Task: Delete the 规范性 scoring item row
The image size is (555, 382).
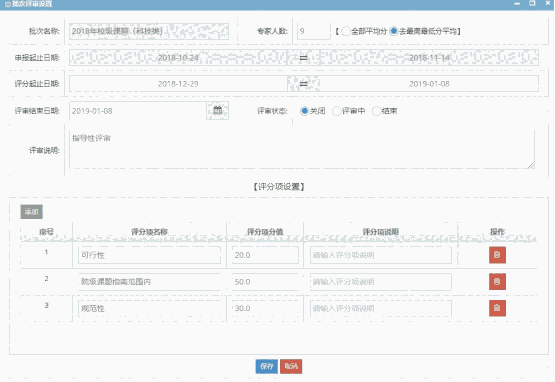Action: coord(497,308)
